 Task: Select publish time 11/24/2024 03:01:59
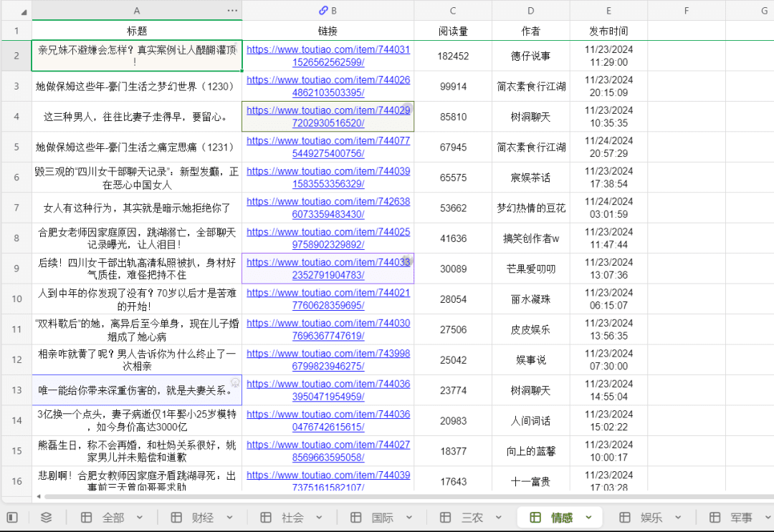608,208
